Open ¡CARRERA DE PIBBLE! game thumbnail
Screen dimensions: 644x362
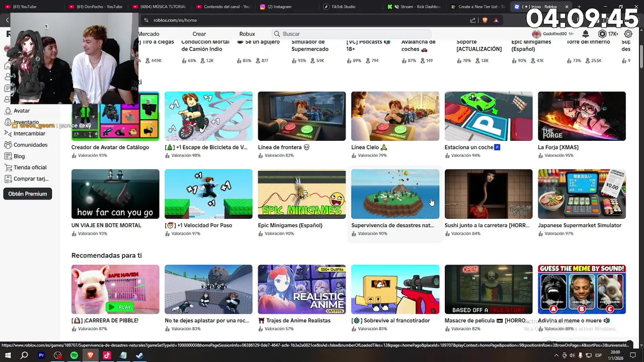point(115,289)
